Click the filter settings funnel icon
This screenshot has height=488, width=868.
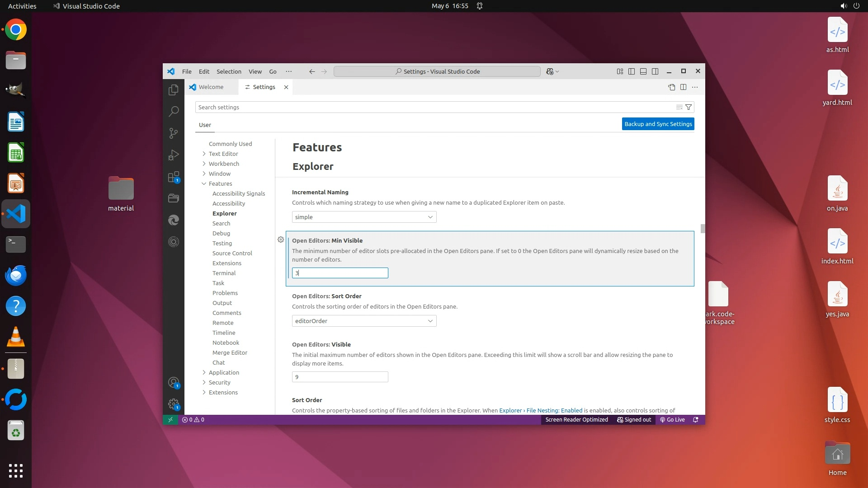click(689, 107)
